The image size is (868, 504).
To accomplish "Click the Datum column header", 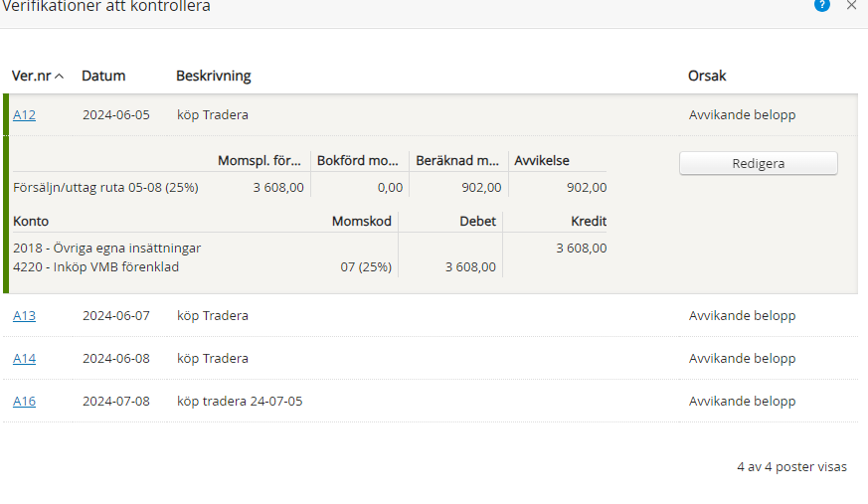I will tap(103, 76).
